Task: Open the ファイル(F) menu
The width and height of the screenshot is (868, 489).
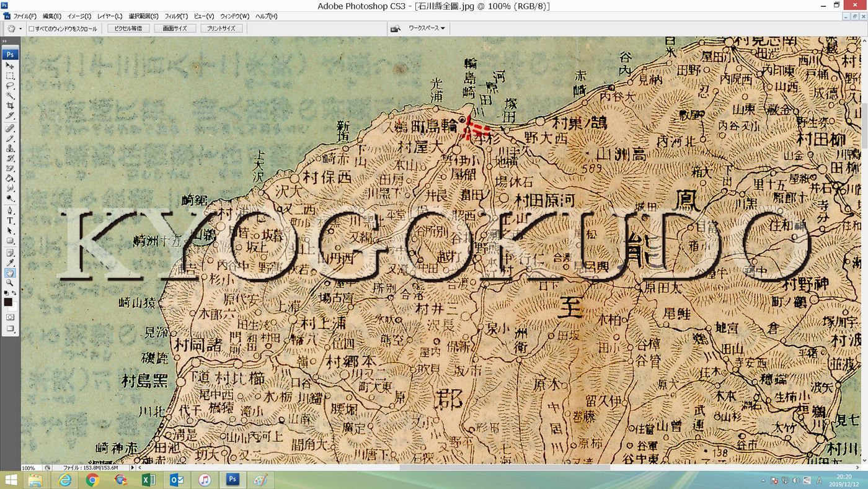Action: point(25,16)
